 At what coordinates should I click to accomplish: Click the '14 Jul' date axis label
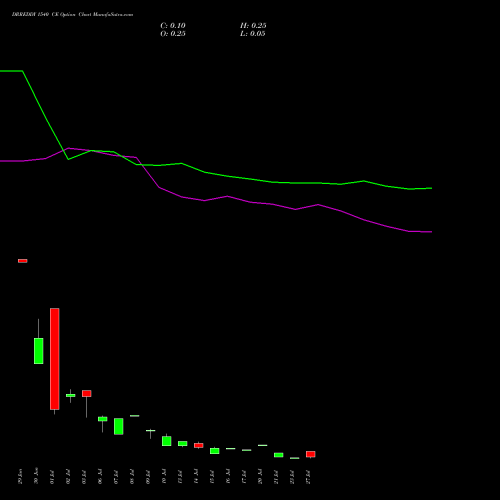196,477
